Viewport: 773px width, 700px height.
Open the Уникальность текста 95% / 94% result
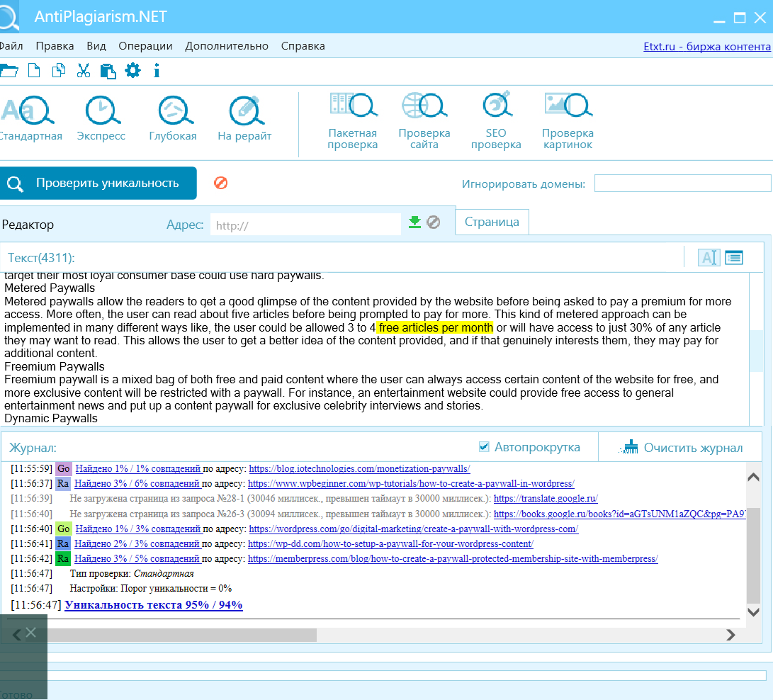(x=153, y=605)
